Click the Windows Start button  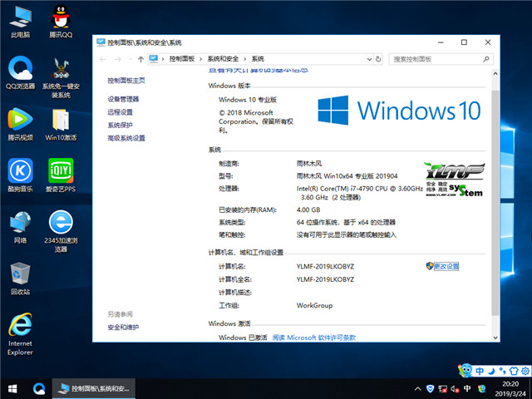(12, 388)
